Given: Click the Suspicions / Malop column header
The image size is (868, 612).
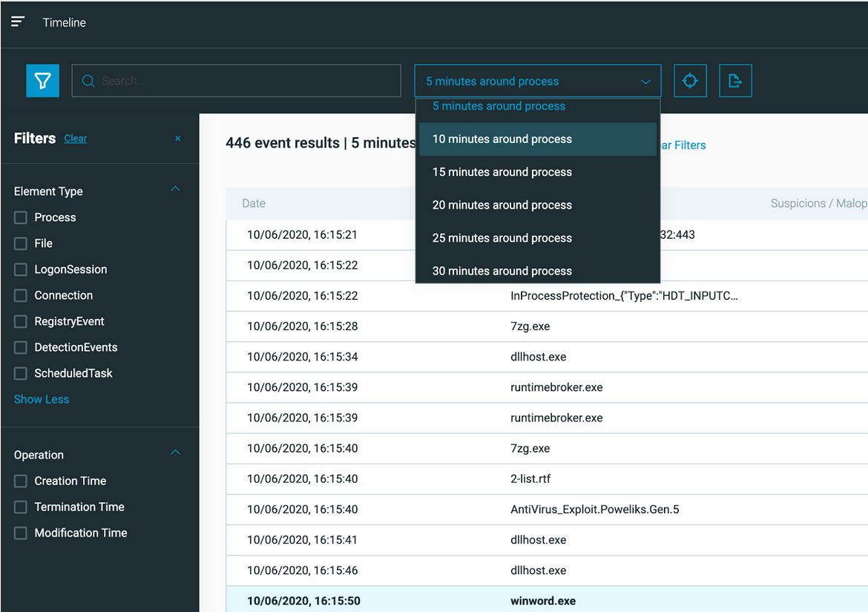Looking at the screenshot, I should [818, 203].
